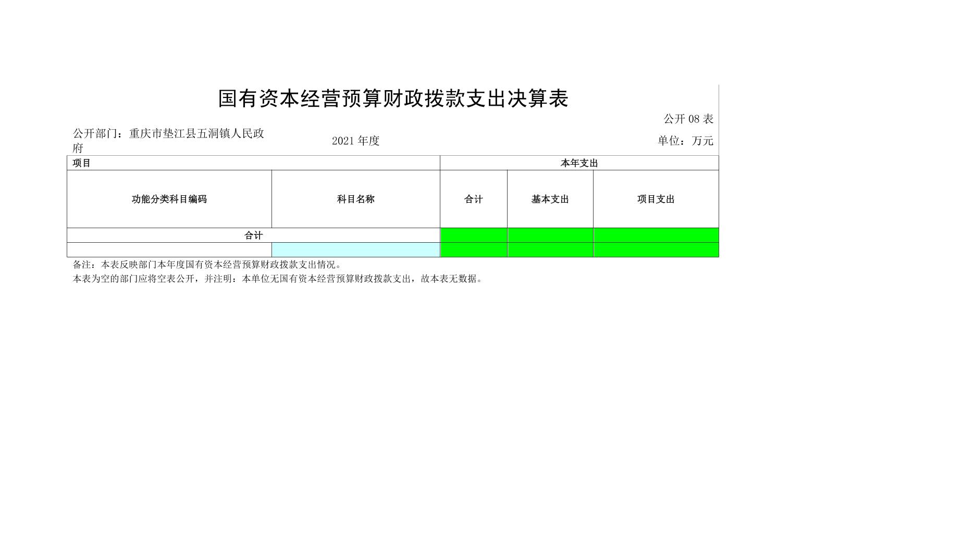
Task: Select the 2021年度 year text
Action: (355, 141)
